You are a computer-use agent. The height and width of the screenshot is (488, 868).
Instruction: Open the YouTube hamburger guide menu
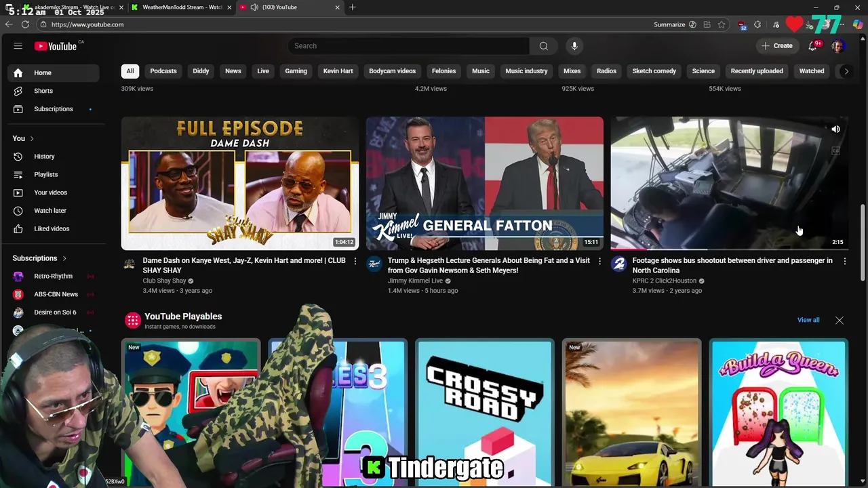pyautogui.click(x=18, y=46)
